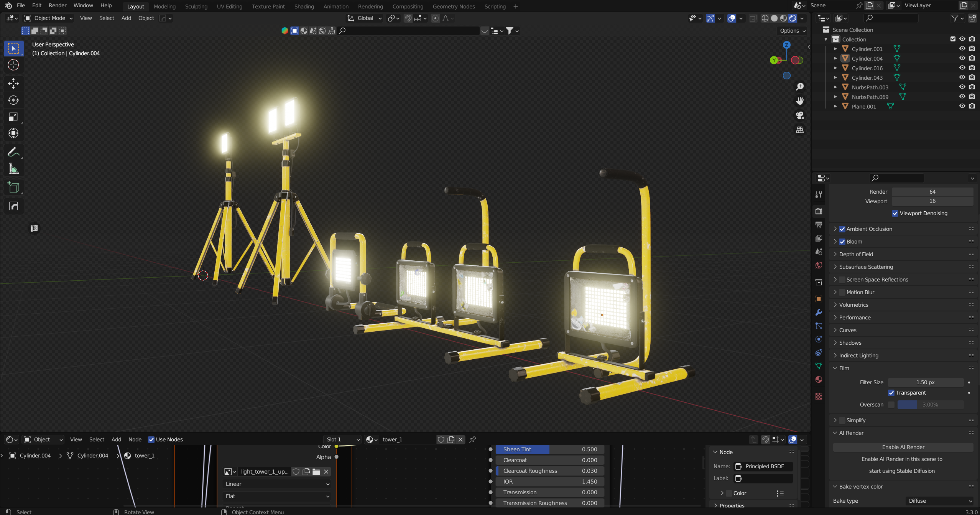This screenshot has height=515, width=980.
Task: Disable the Bloom checkbox
Action: tap(842, 242)
